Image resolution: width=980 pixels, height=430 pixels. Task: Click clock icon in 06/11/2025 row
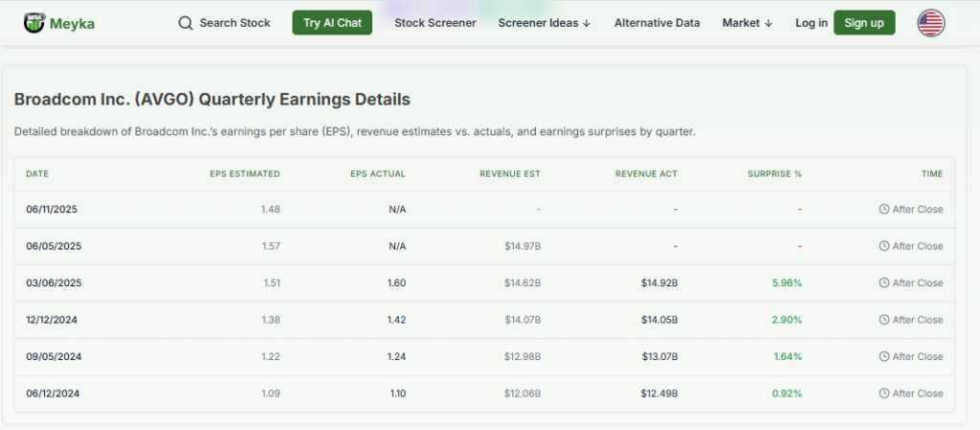tap(883, 210)
